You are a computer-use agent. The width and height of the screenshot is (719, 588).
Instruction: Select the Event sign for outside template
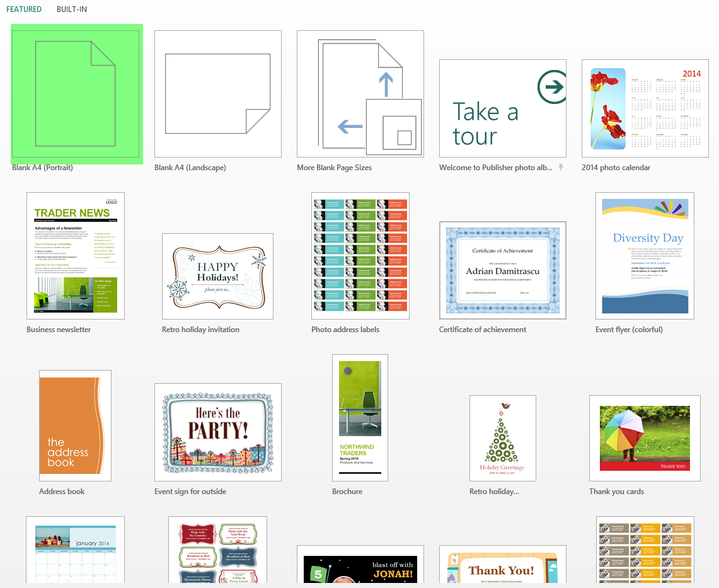click(x=218, y=432)
